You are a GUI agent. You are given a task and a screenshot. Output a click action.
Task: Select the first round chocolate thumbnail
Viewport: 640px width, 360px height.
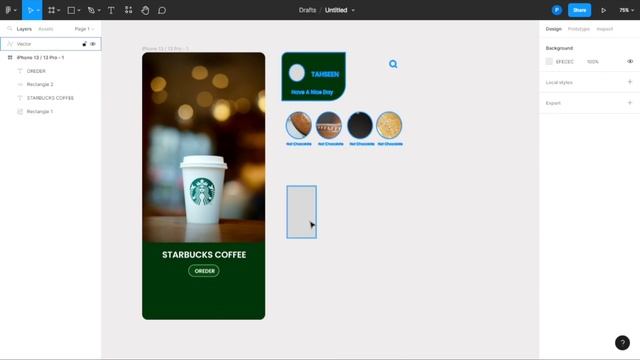click(299, 125)
